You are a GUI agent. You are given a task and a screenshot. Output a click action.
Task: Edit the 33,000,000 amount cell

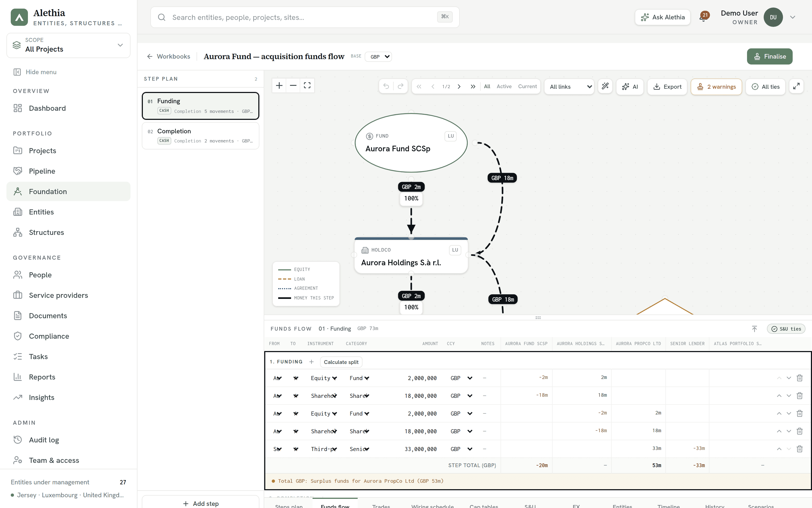[421, 449]
